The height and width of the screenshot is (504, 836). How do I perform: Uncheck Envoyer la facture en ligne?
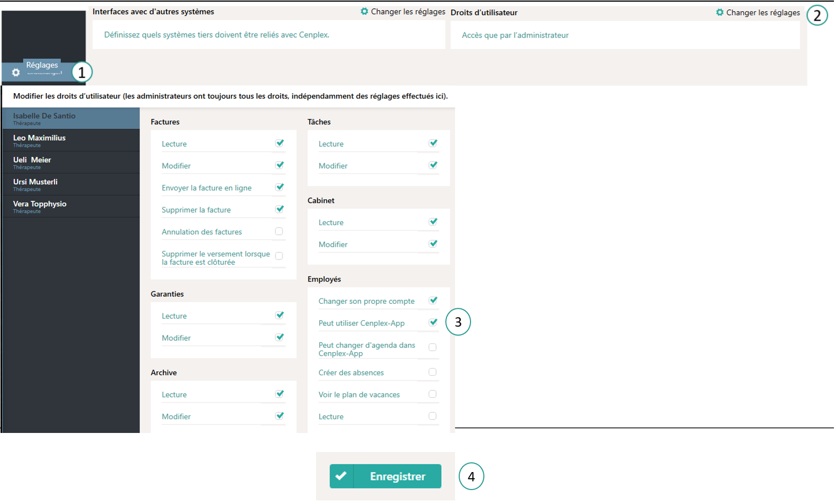280,187
